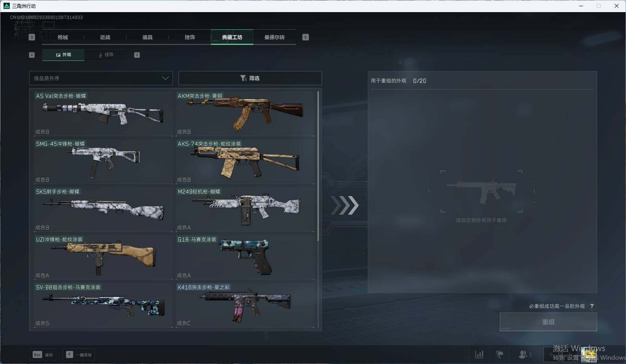Screen dimensions: 626x364
Task: Switch to the 挂饰 sub-tab
Action: point(106,55)
